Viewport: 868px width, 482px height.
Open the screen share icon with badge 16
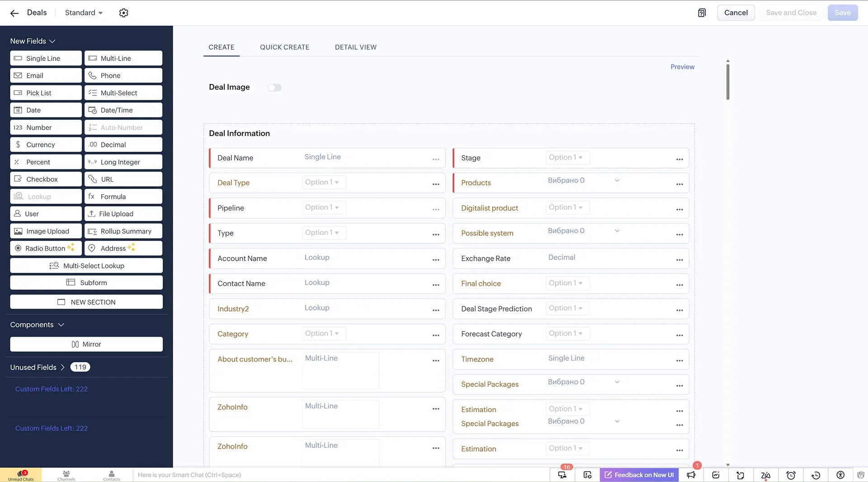(x=562, y=475)
